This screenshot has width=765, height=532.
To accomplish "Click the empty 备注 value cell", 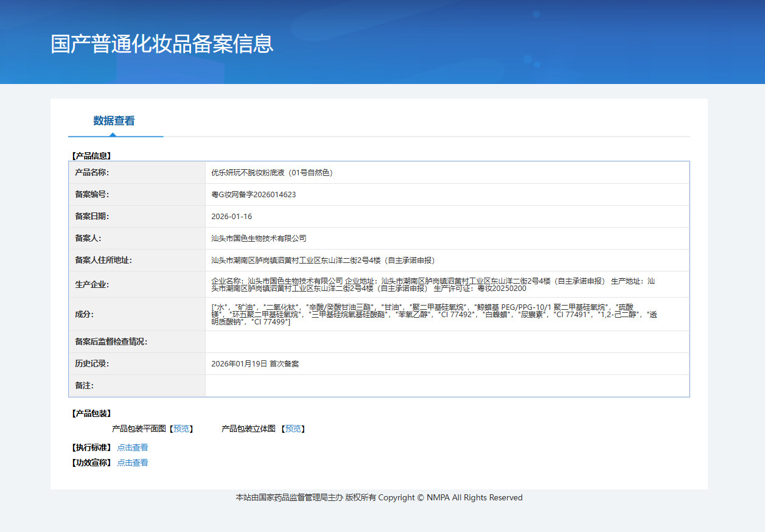I will pos(447,386).
